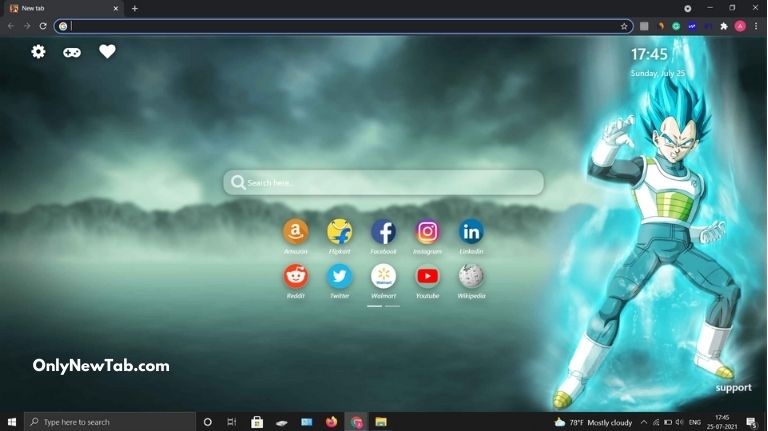Open the Youtube shortcut
Screen dimensions: 768x431
click(x=428, y=276)
